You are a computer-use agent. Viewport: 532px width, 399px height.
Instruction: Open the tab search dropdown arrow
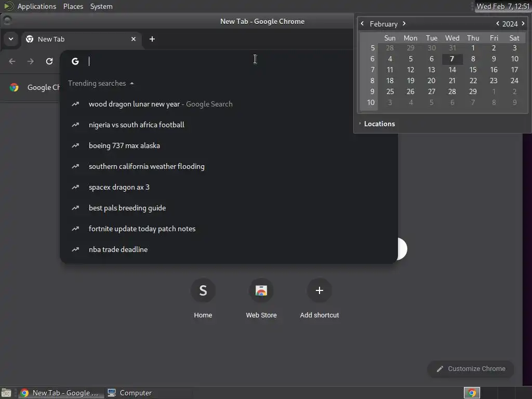pos(11,39)
